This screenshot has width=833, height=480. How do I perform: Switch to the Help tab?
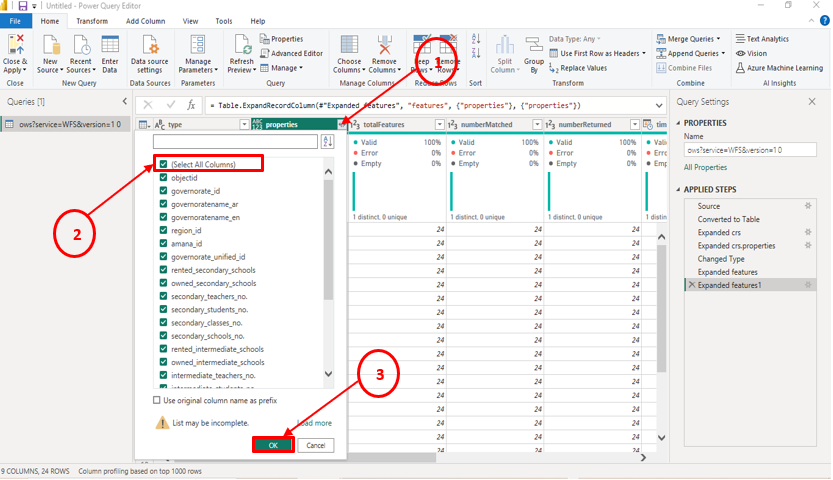pos(258,21)
